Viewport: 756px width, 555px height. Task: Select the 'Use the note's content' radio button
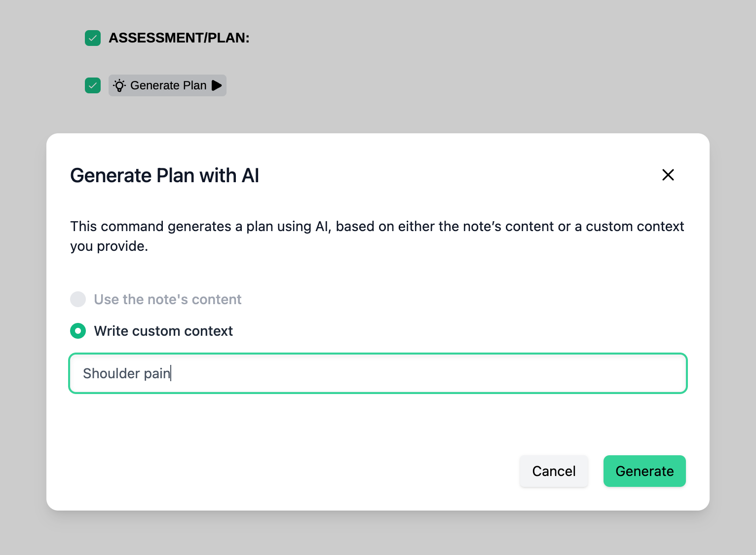(77, 299)
